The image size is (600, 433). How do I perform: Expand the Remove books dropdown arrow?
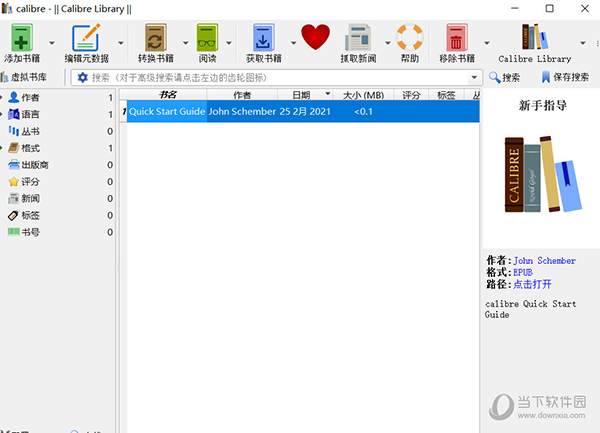(x=487, y=43)
